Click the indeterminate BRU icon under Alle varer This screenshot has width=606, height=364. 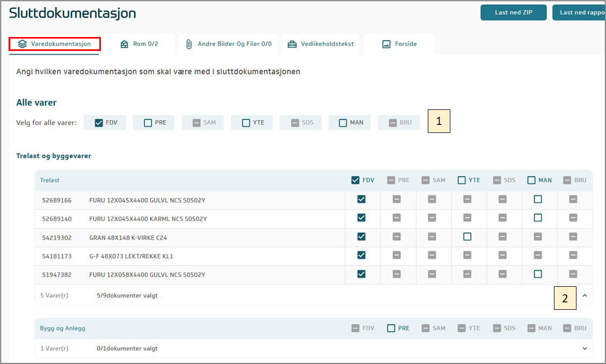pyautogui.click(x=392, y=123)
